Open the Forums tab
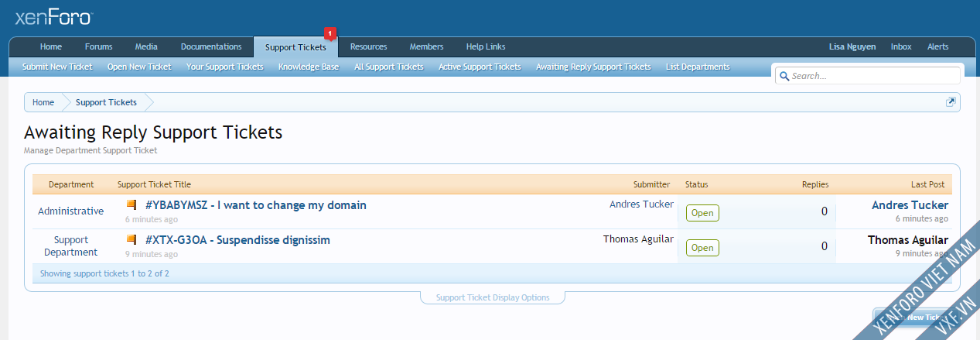This screenshot has height=340, width=980. pos(99,46)
